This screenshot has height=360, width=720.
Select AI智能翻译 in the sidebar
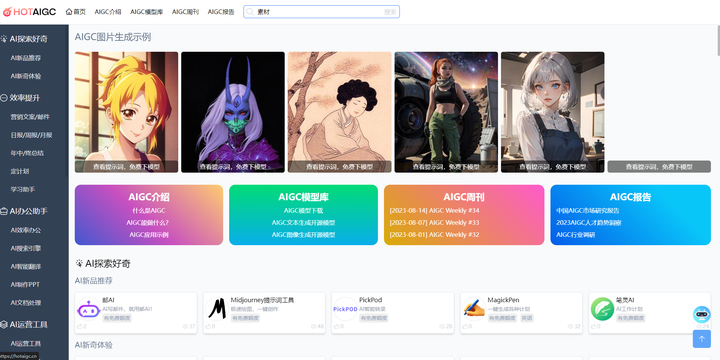(x=26, y=266)
